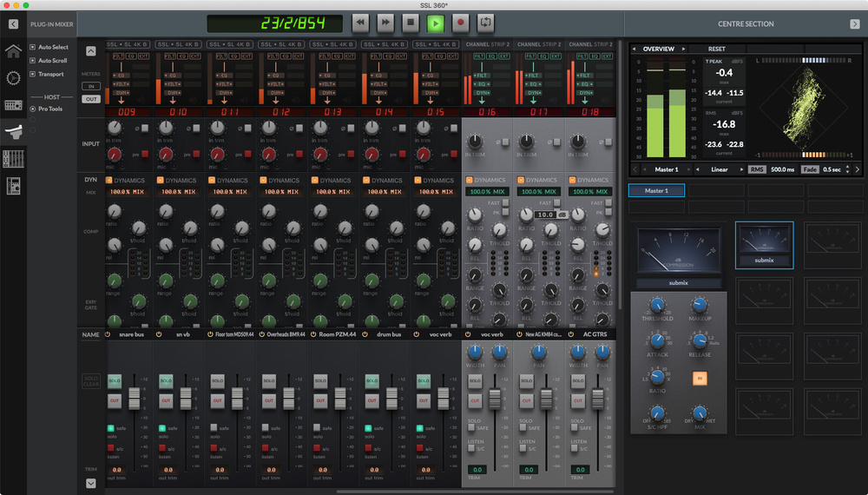
Task: Toggle the loop cycle button
Action: (486, 23)
